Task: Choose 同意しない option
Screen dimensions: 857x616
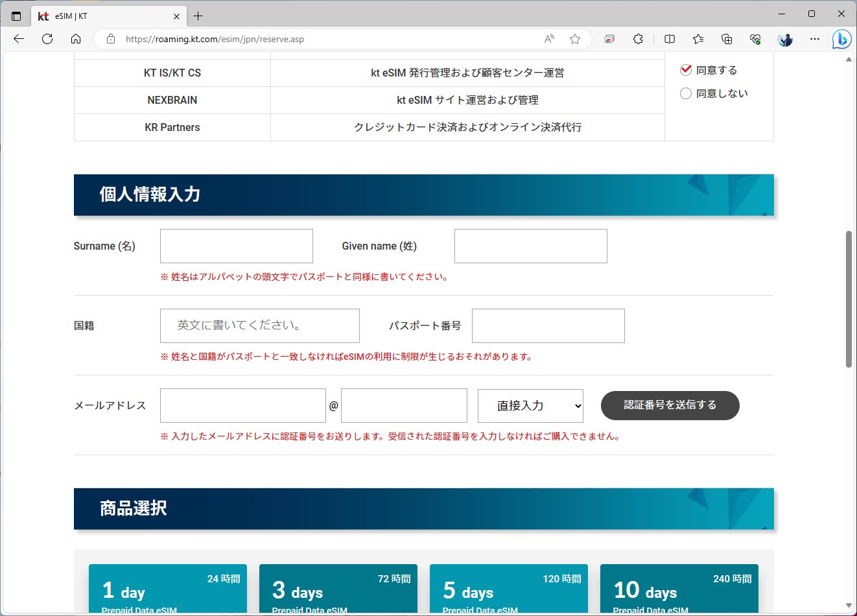Action: click(x=685, y=93)
